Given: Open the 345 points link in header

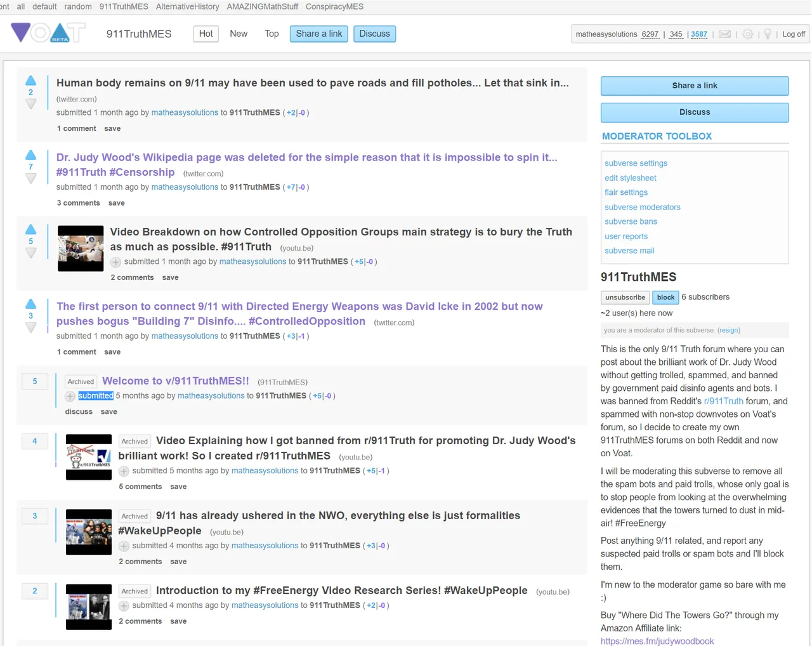Looking at the screenshot, I should point(676,34).
